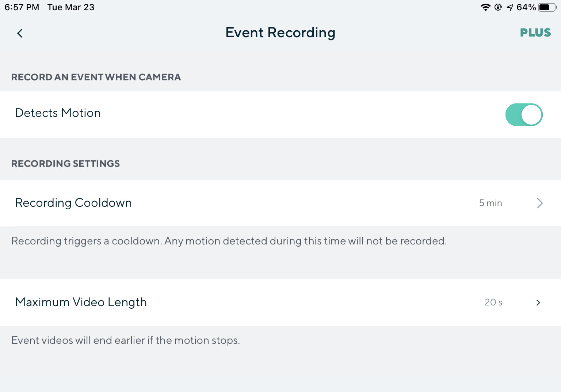Tap the location services arrow icon
This screenshot has width=561, height=392.
tap(510, 7)
